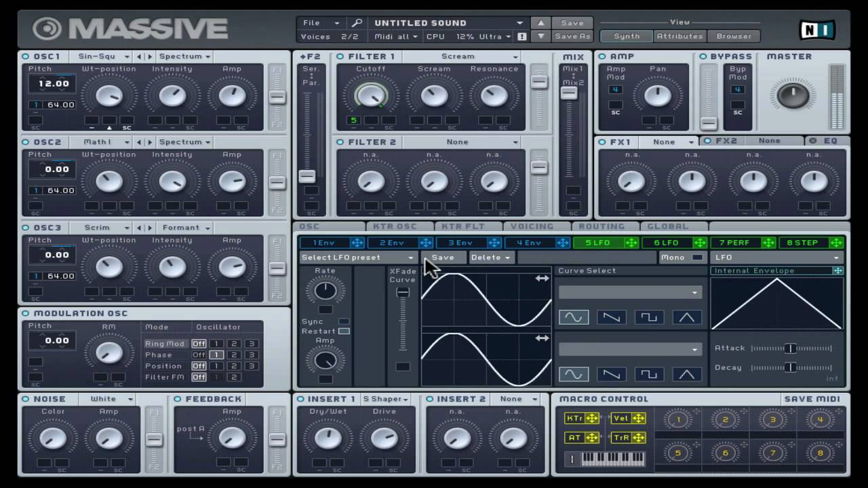Click the Attack slider in Internal Envelope
Viewport: 868px width, 488px height.
(791, 348)
